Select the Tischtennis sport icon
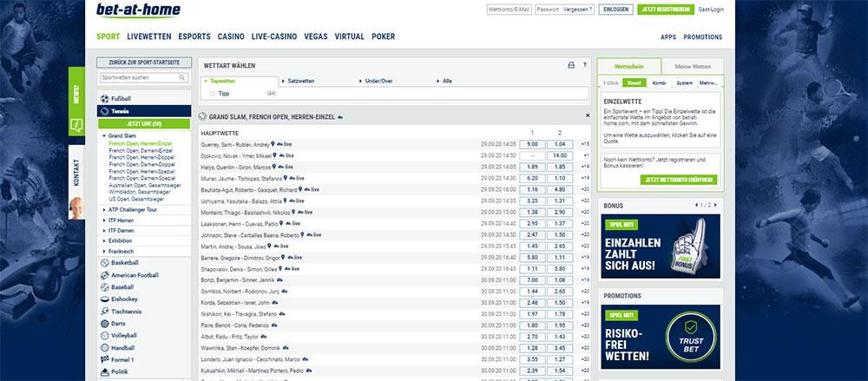This screenshot has width=868, height=381. 105,312
